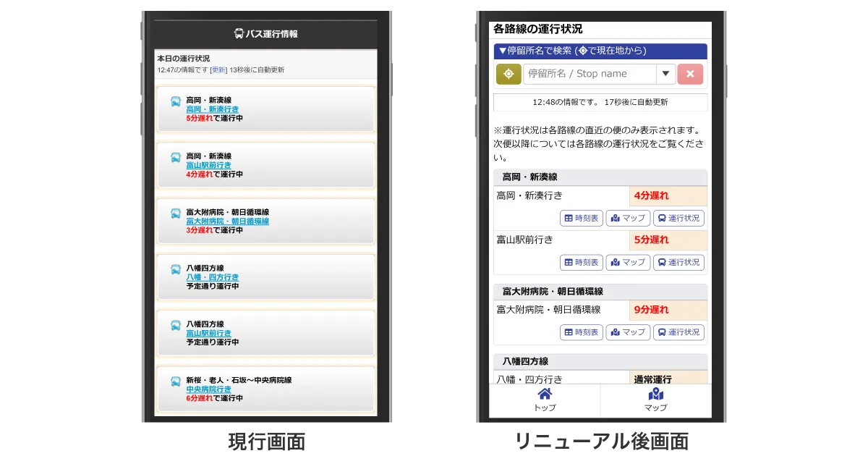Open マップ for 富大附病院・朝日循環線, renewal screen

pos(628,332)
